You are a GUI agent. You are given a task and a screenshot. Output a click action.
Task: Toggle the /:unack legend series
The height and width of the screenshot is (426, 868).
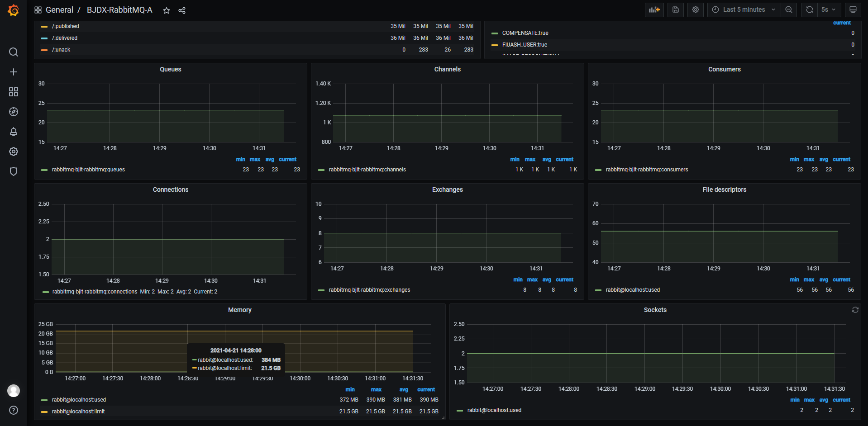[61, 50]
